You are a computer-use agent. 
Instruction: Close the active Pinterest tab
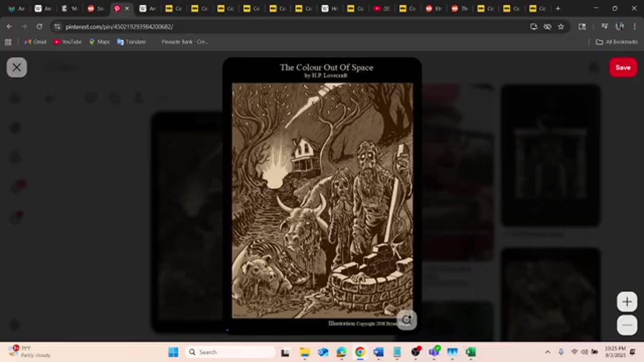pyautogui.click(x=127, y=9)
